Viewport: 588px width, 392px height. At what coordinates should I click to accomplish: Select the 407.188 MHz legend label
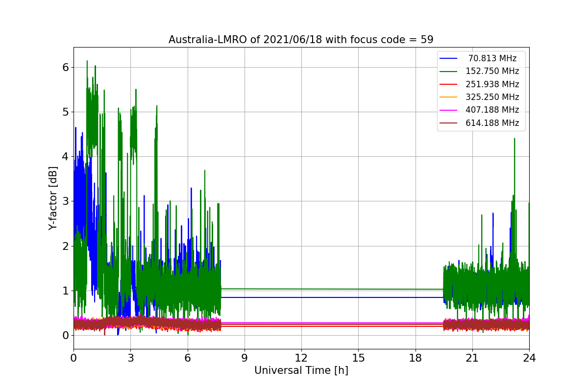coord(492,110)
